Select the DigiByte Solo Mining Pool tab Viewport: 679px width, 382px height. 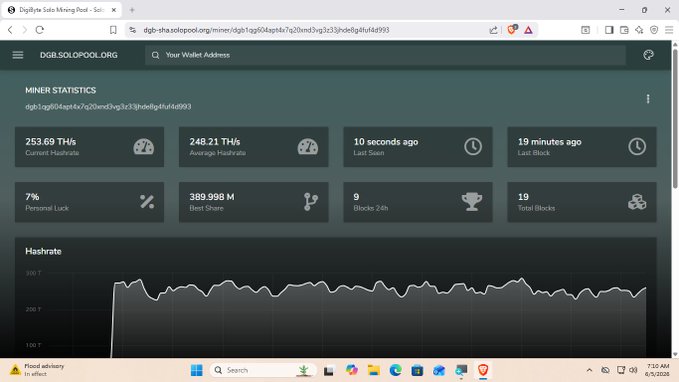click(x=61, y=10)
